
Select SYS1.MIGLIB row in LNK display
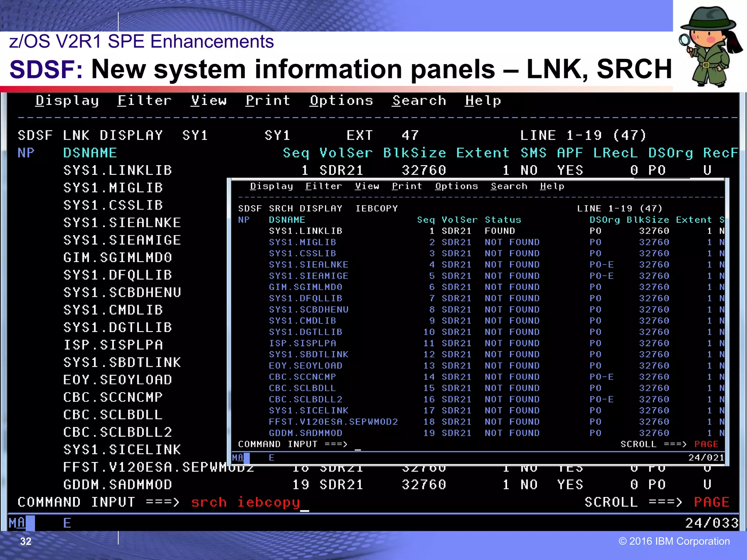tap(113, 188)
